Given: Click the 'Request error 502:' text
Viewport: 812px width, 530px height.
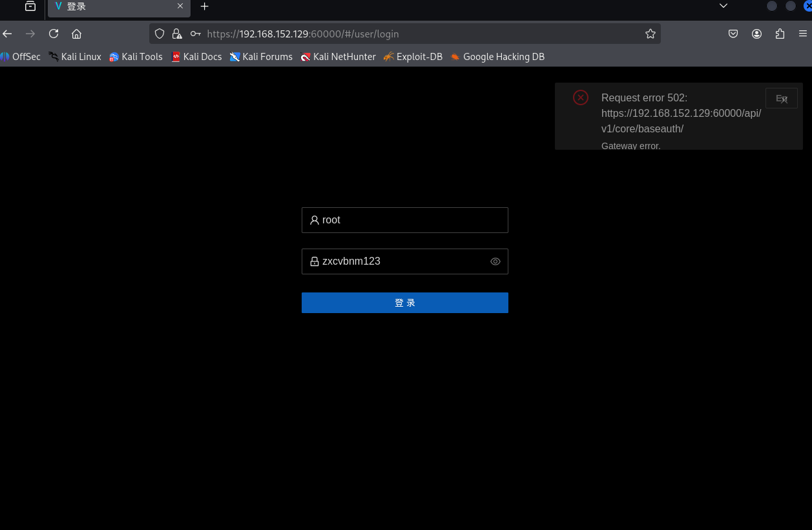Looking at the screenshot, I should tap(644, 97).
